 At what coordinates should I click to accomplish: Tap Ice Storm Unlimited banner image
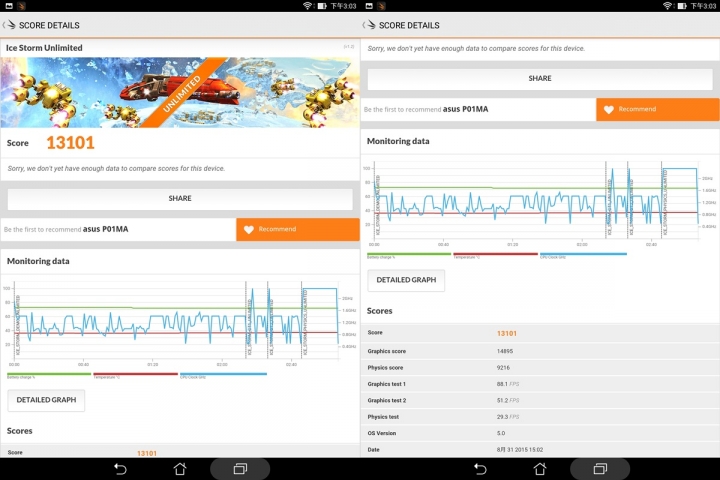(180, 92)
